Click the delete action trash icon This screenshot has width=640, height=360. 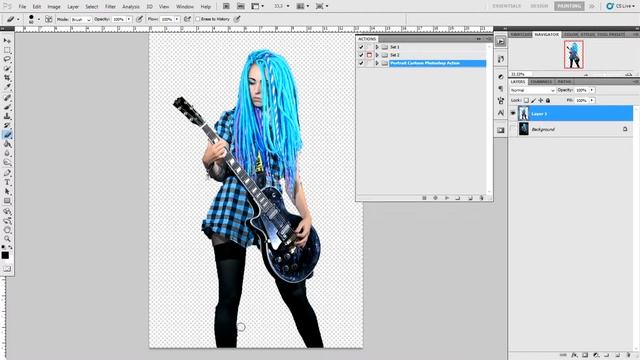pyautogui.click(x=482, y=198)
